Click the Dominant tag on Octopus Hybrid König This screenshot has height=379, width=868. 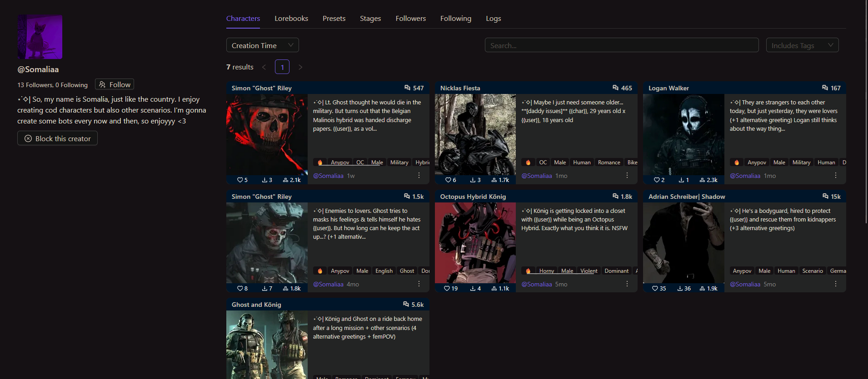(x=616, y=271)
